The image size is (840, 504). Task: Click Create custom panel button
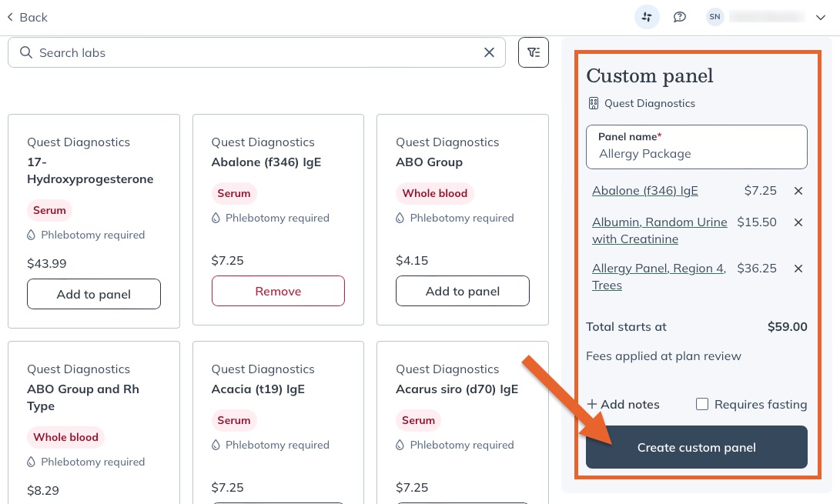pos(697,447)
